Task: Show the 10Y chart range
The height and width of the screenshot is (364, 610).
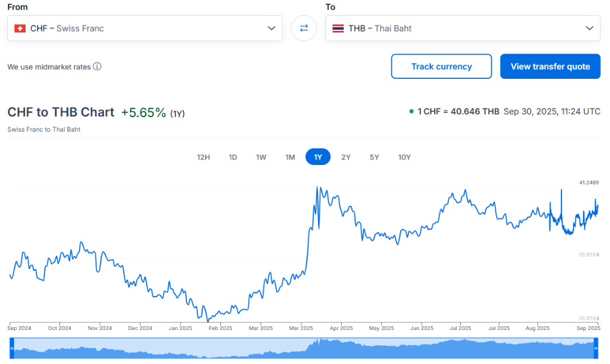Action: click(x=404, y=157)
